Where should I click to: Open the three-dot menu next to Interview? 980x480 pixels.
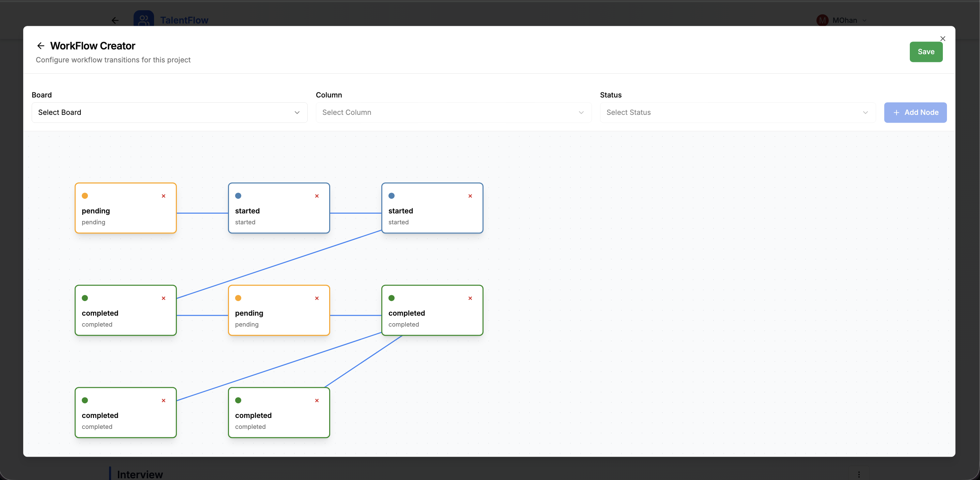pos(859,474)
